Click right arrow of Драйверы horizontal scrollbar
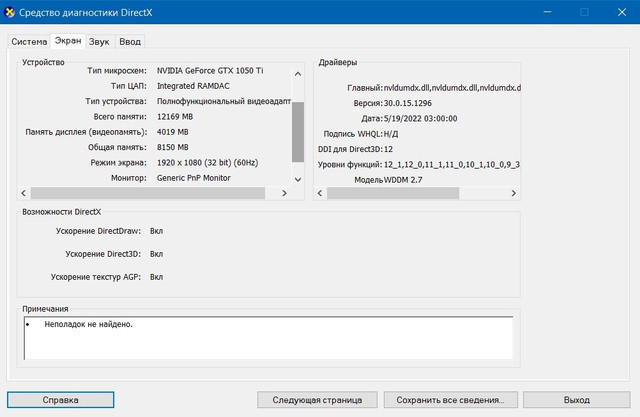 513,193
